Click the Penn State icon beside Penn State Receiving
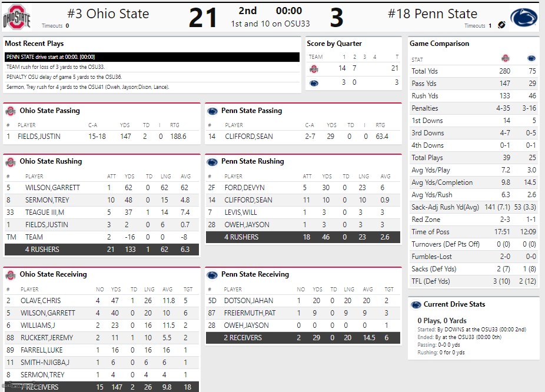This screenshot has width=545, height=392. [212, 274]
